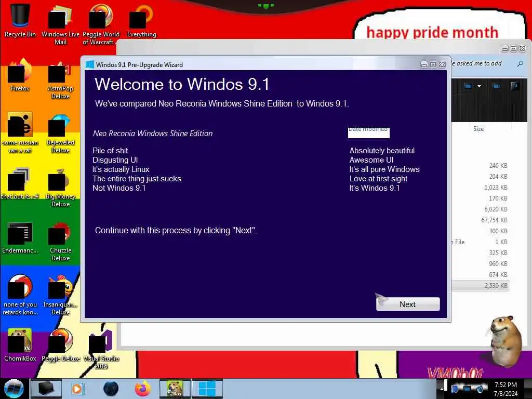Click the Firefox desktop shortcut

click(20, 75)
